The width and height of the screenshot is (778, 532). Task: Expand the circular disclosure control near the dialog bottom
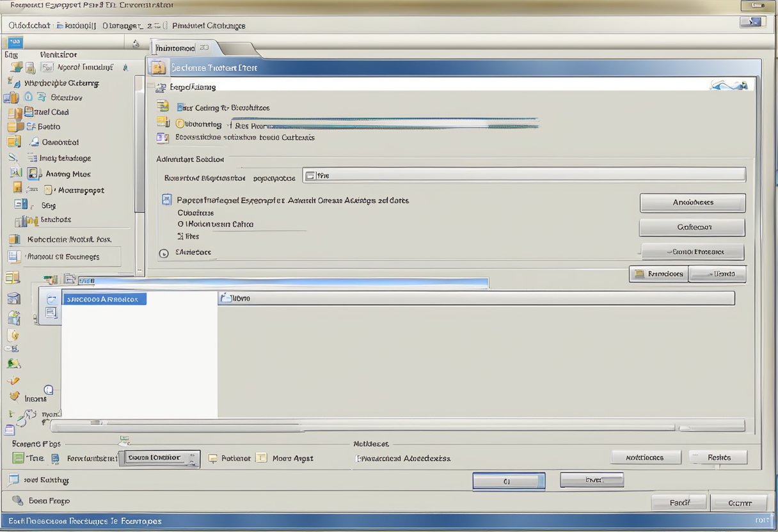(163, 253)
